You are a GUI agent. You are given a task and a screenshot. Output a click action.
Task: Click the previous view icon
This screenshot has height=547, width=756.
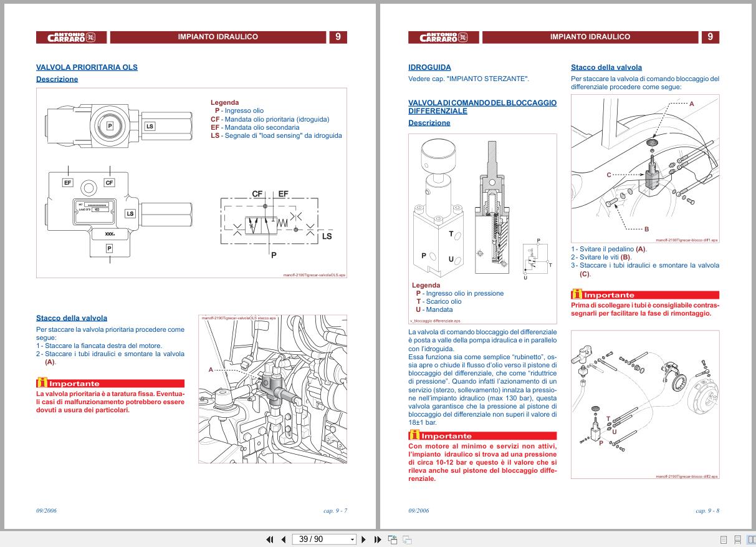coord(393,540)
